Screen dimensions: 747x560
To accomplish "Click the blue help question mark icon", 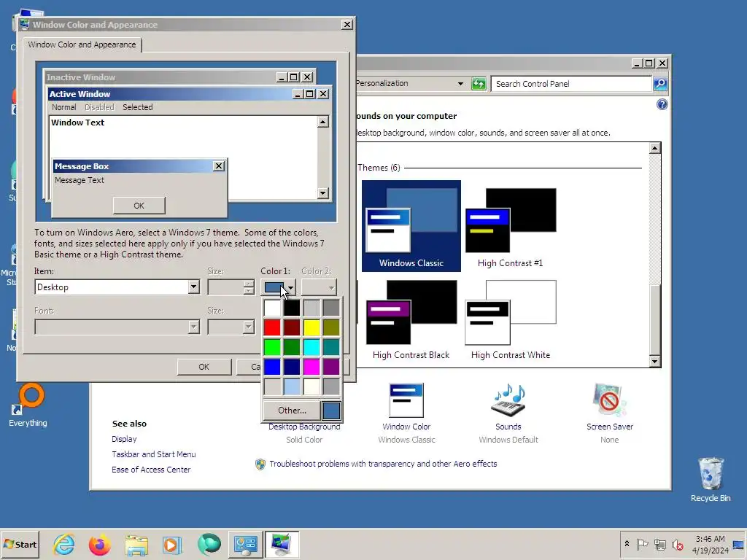I will [x=662, y=104].
